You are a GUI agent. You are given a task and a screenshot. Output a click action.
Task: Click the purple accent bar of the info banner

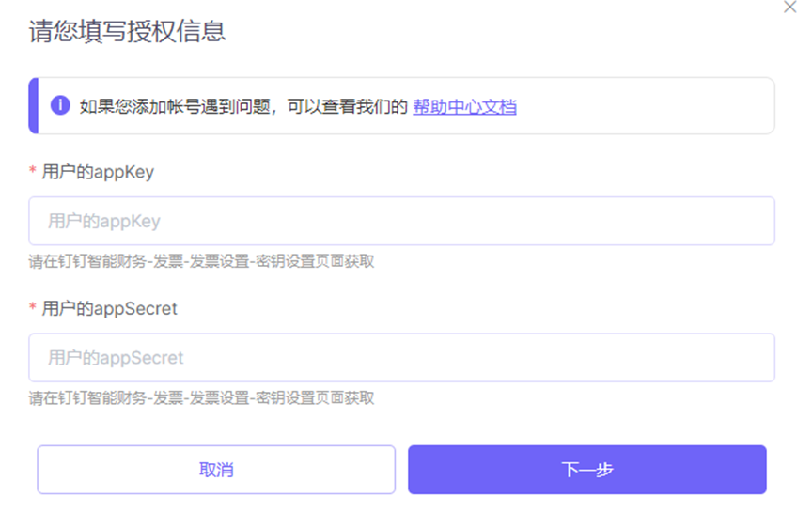click(x=33, y=105)
